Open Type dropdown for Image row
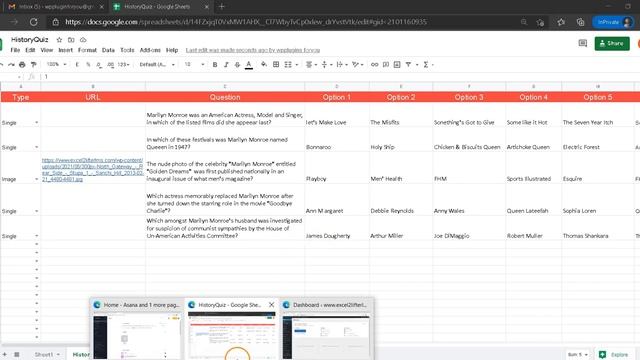The width and height of the screenshot is (640, 360). (x=36, y=179)
